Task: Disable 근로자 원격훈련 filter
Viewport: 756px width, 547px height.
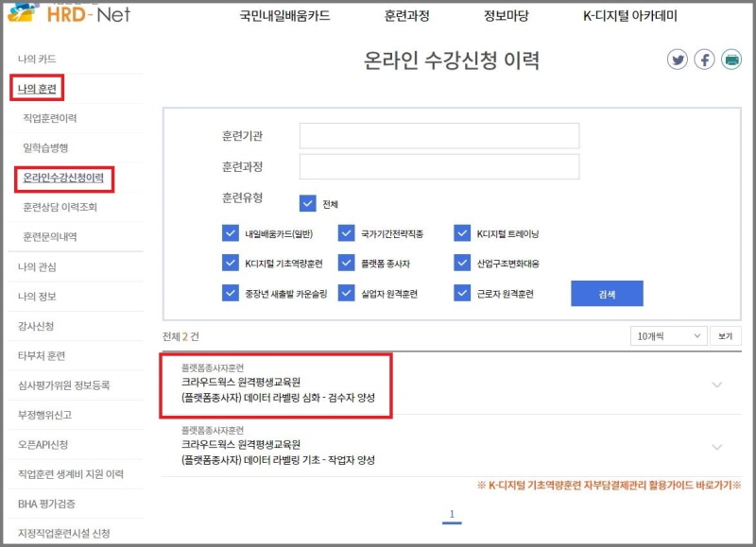Action: point(461,294)
